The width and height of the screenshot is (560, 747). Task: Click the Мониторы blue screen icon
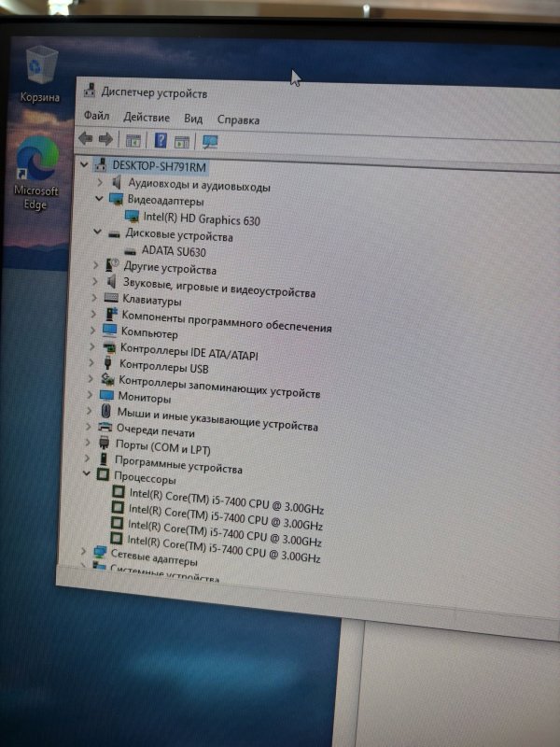pos(106,395)
